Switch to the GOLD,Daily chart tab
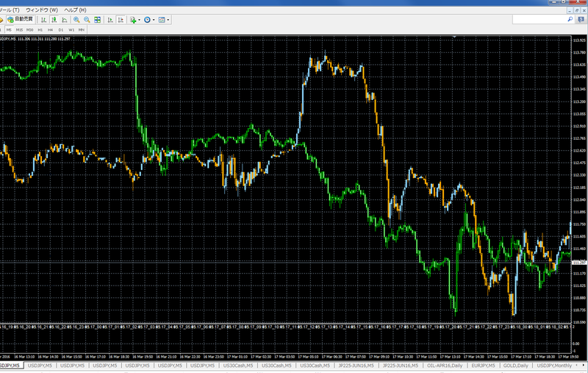Screen dimensions: 588x373 [516, 365]
